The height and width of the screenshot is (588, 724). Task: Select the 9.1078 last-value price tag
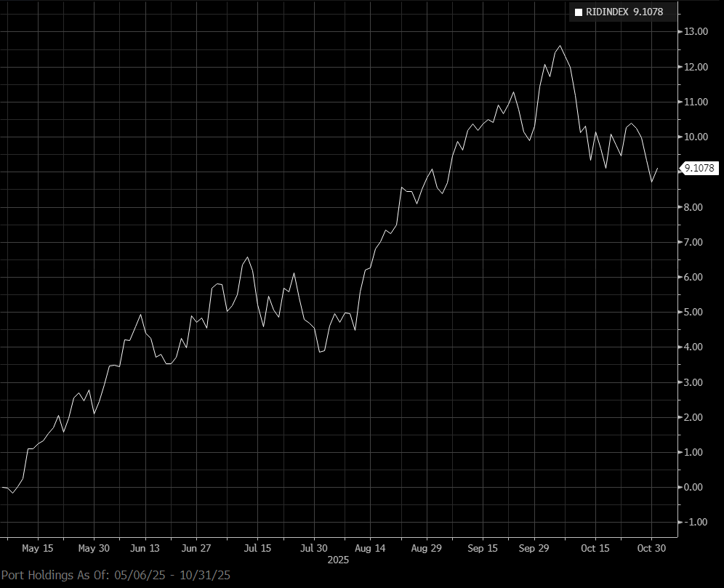click(x=699, y=168)
